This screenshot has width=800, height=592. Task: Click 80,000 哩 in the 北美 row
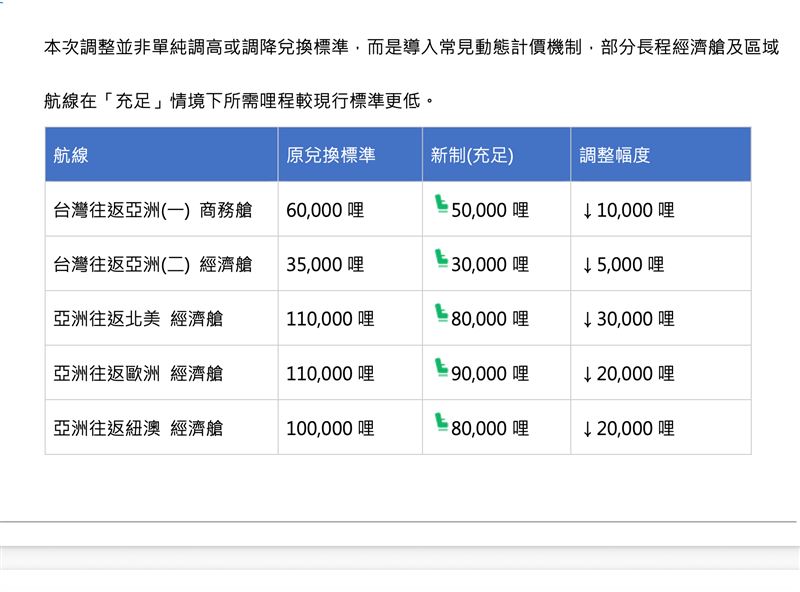click(x=490, y=319)
